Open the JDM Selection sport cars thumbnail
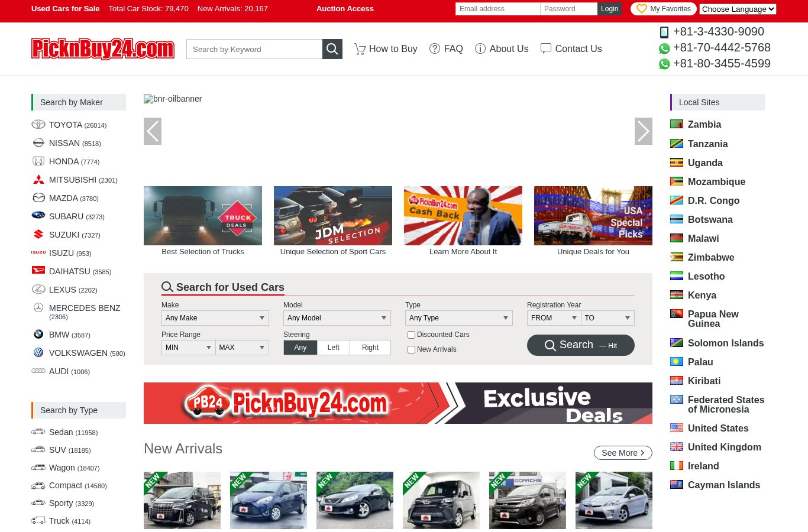The width and height of the screenshot is (808, 532). (333, 216)
